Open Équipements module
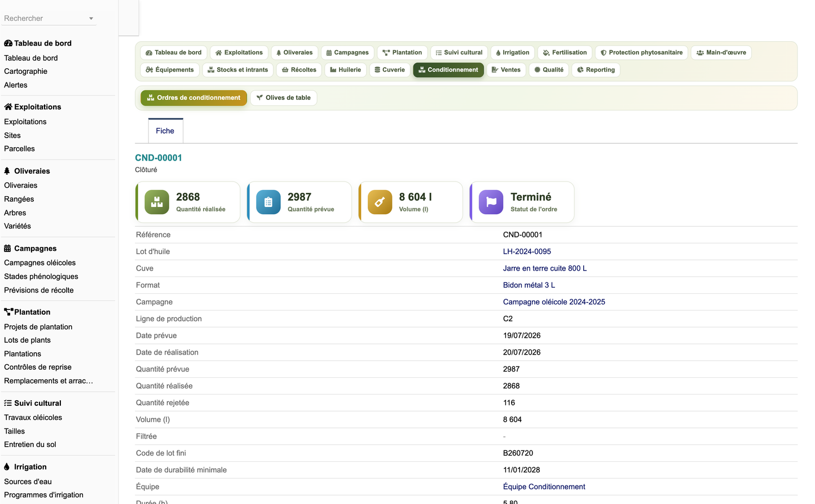 [x=170, y=70]
